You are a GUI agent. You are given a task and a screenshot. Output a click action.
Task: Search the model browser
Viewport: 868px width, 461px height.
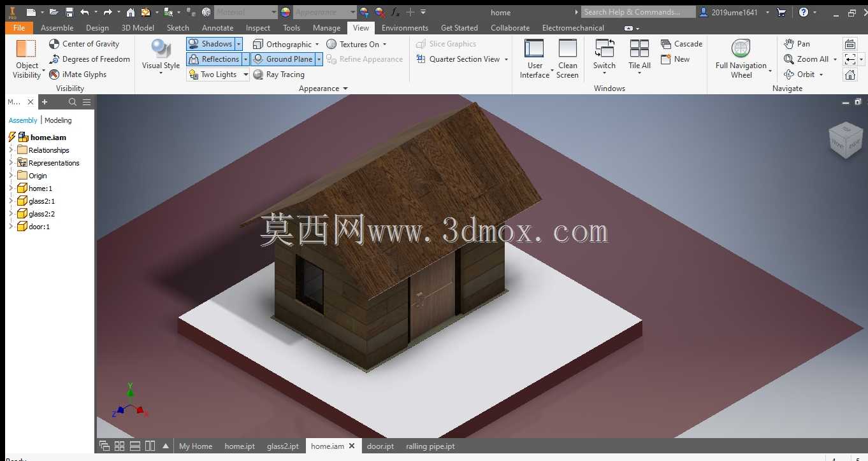pyautogui.click(x=73, y=102)
